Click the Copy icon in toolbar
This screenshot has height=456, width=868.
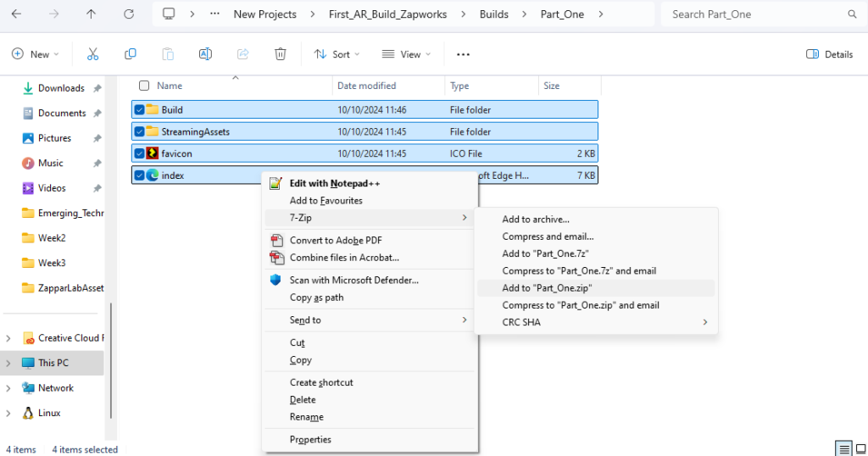131,54
